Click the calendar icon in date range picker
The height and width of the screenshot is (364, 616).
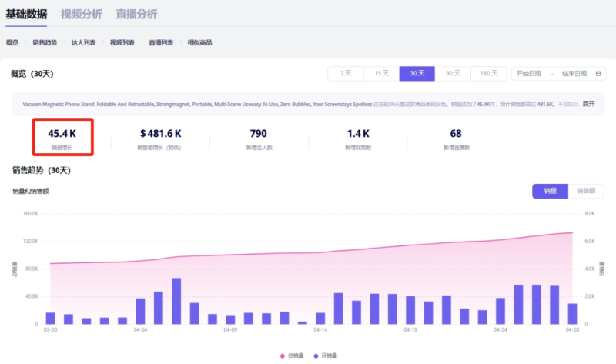point(598,74)
